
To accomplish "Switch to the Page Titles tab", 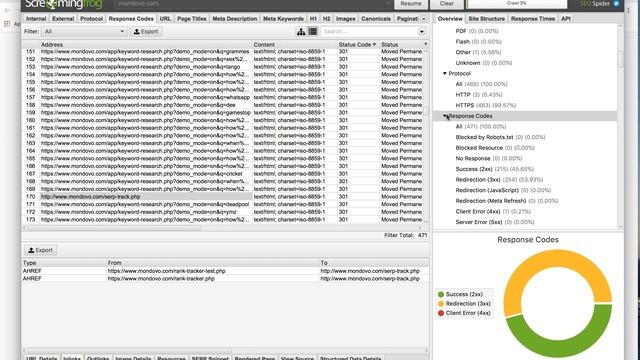I will pos(191,19).
